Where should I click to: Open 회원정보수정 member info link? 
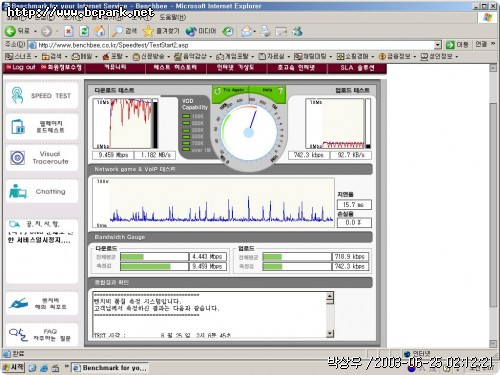(61, 67)
